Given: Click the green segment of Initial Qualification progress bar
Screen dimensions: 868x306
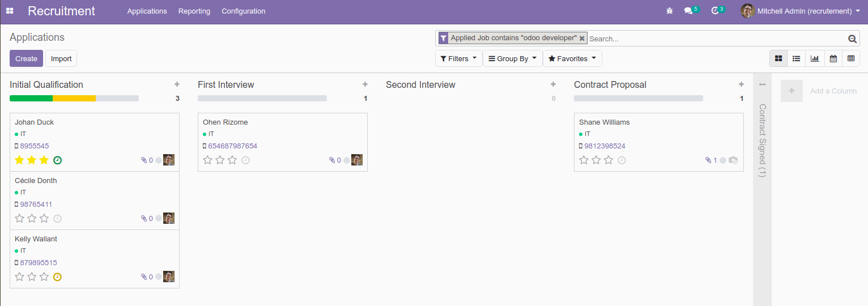Looking at the screenshot, I should pyautogui.click(x=31, y=98).
